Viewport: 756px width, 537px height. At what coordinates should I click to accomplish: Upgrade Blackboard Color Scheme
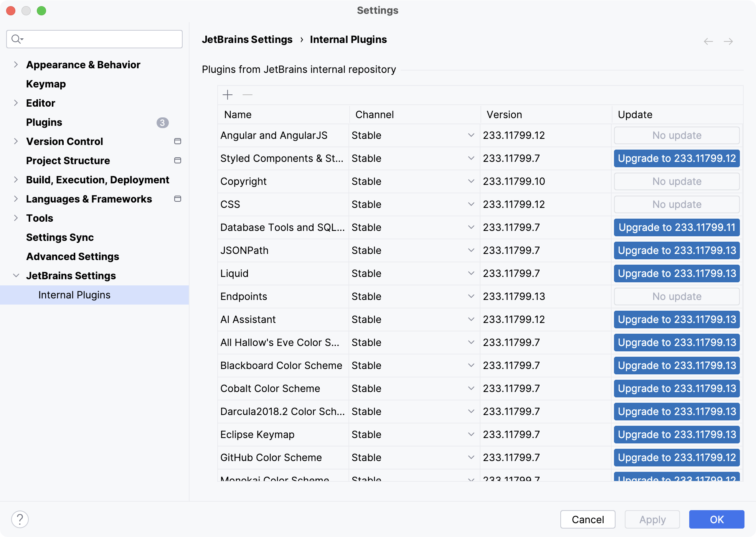[x=677, y=366]
